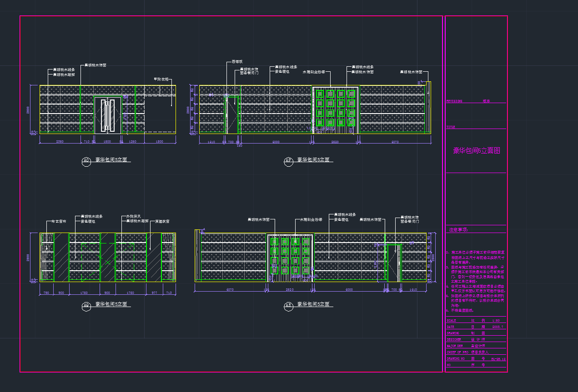Click the SCALE row in the title block
The width and height of the screenshot is (578, 392).
[476, 320]
